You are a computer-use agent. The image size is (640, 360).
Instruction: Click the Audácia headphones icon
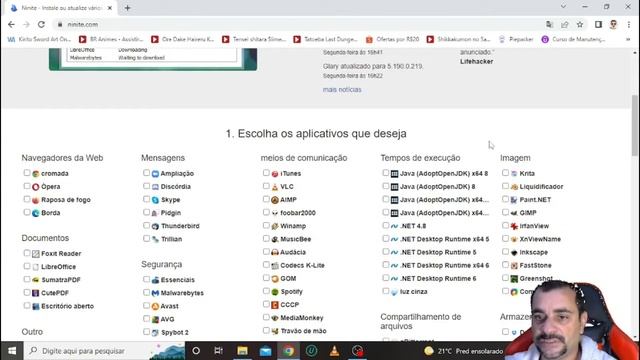tap(275, 252)
